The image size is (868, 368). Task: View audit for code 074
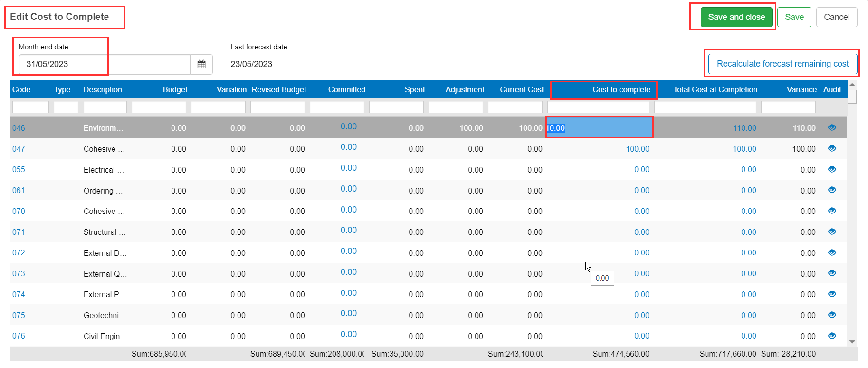click(832, 294)
